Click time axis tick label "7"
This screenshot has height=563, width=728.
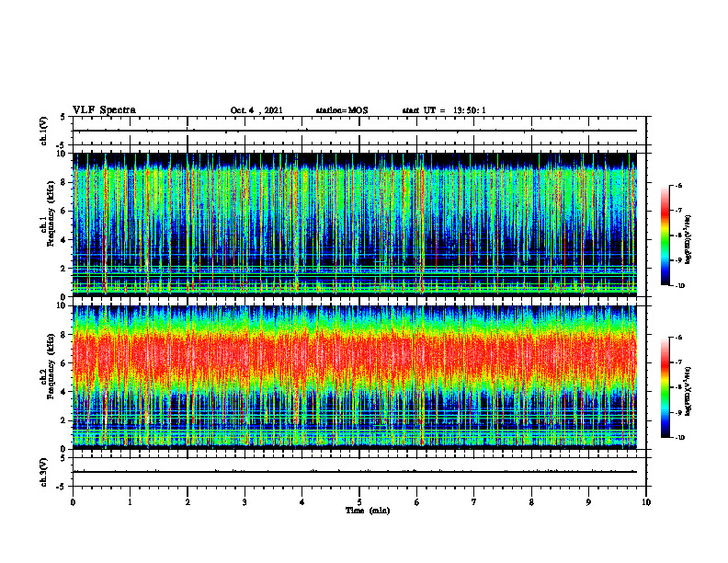pos(474,502)
